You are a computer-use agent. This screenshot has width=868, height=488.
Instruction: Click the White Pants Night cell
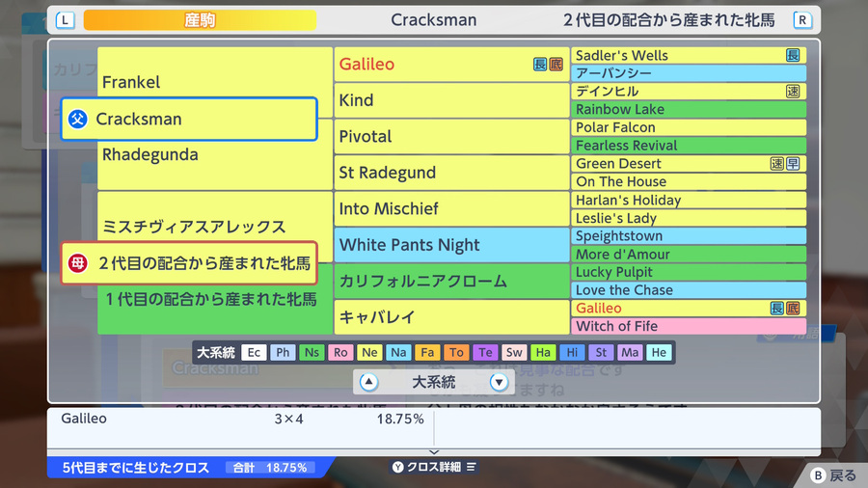451,245
